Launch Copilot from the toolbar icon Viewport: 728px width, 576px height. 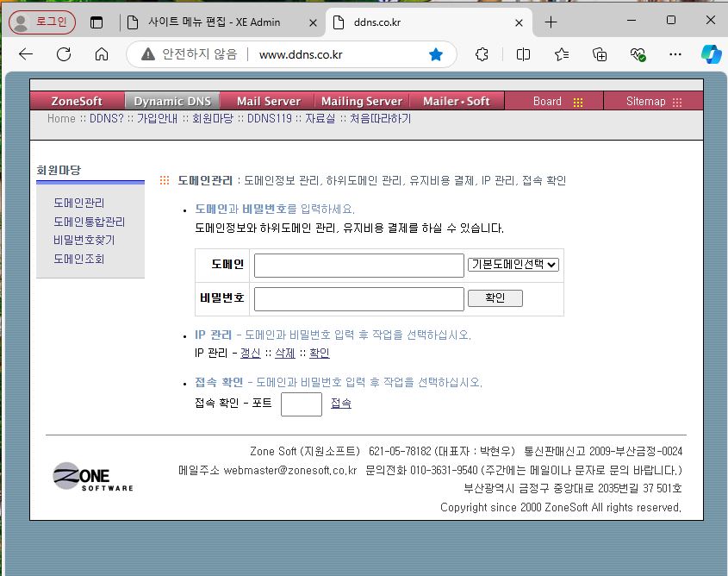click(711, 54)
